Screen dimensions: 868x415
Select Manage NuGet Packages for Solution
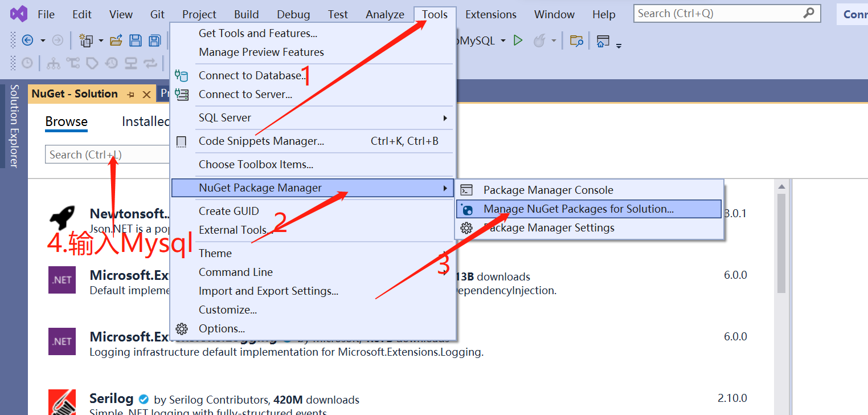(589, 209)
